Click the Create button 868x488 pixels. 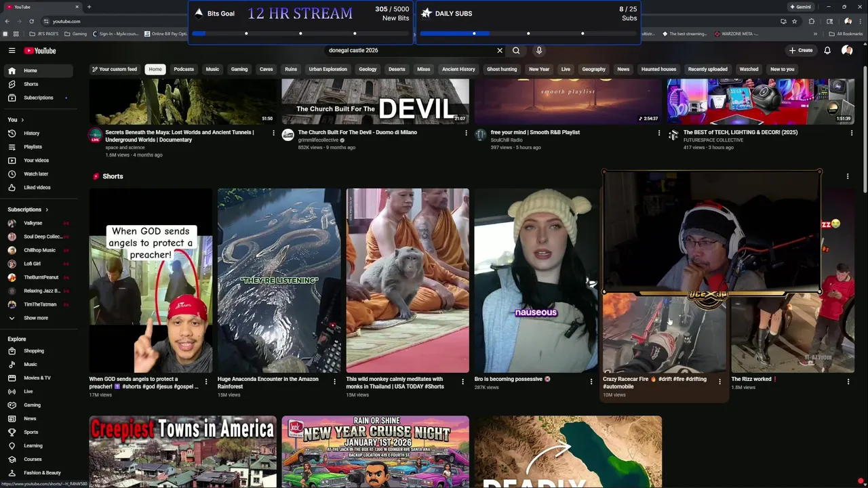[x=801, y=50]
